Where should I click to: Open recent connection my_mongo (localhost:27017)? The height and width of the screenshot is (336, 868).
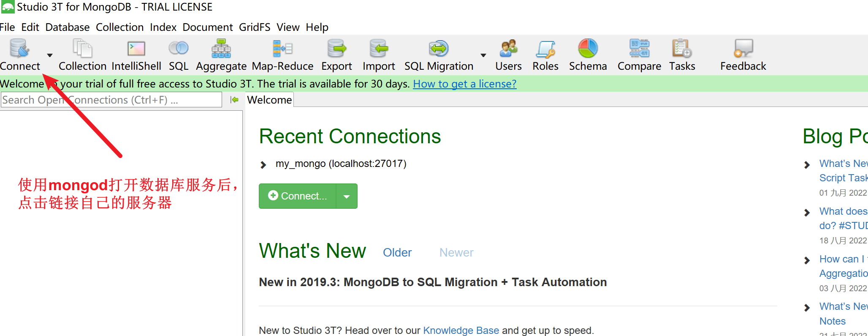[341, 164]
